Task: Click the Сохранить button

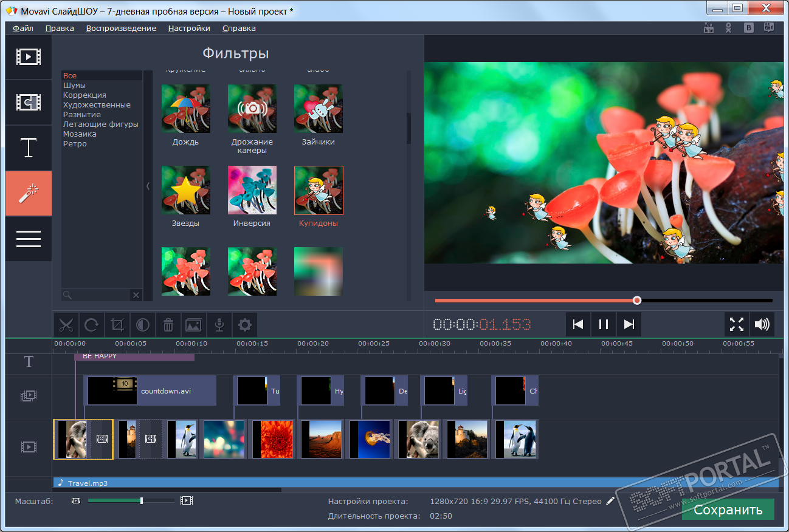Action: (728, 510)
